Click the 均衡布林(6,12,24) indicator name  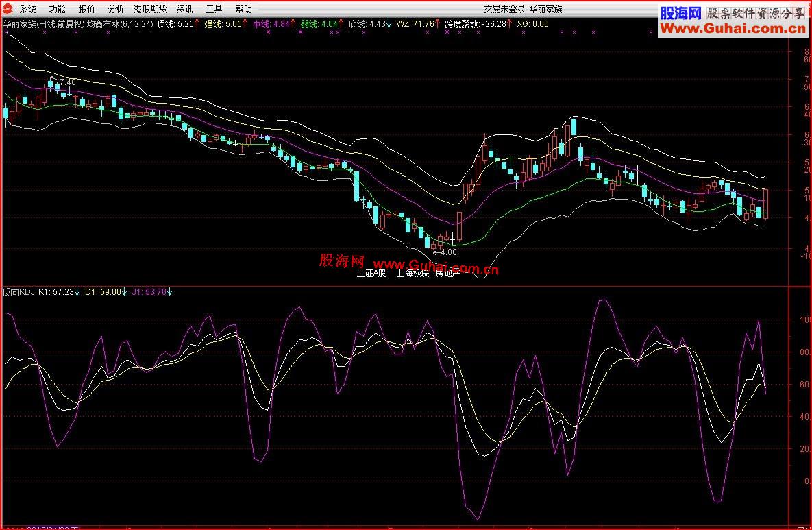click(x=120, y=24)
